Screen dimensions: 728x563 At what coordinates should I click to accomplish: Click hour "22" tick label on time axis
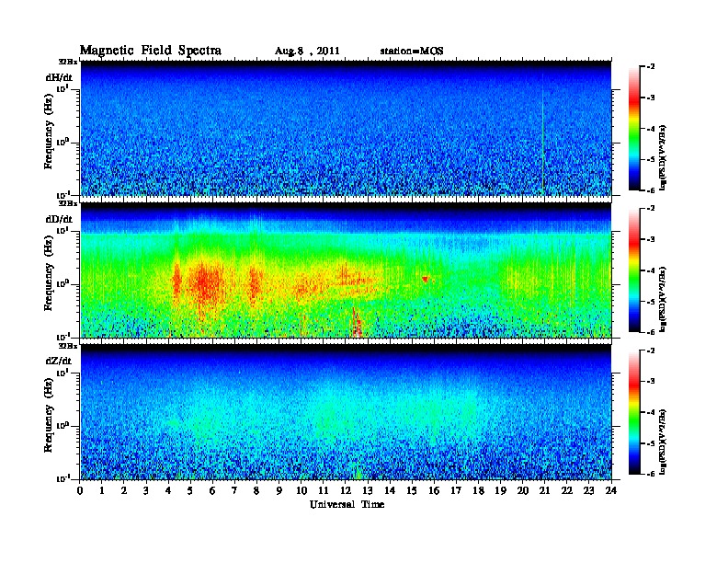[x=567, y=491]
